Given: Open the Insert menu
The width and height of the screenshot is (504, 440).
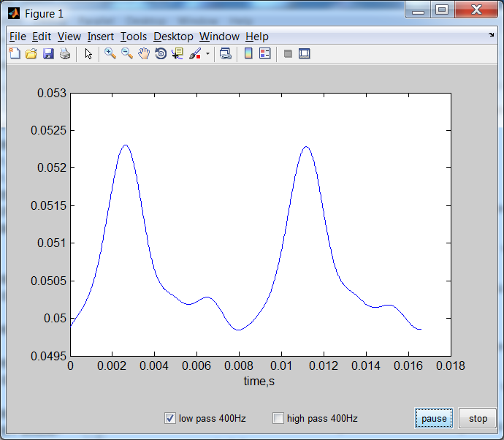Looking at the screenshot, I should (x=100, y=37).
